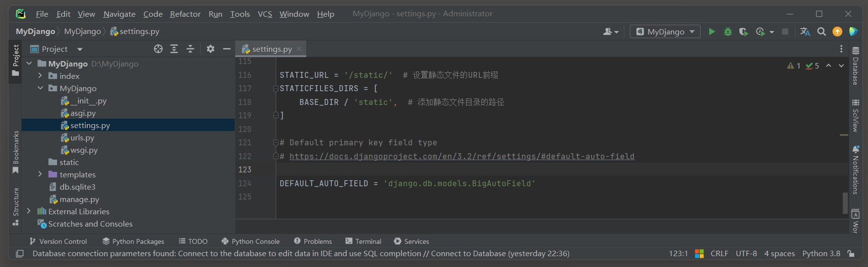Expand External Libraries node
868x267 pixels.
tap(29, 211)
